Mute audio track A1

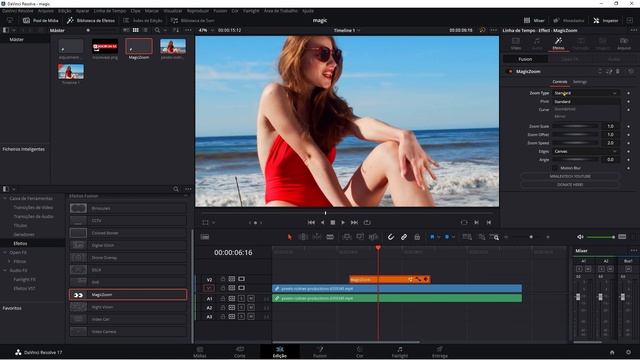(251, 298)
